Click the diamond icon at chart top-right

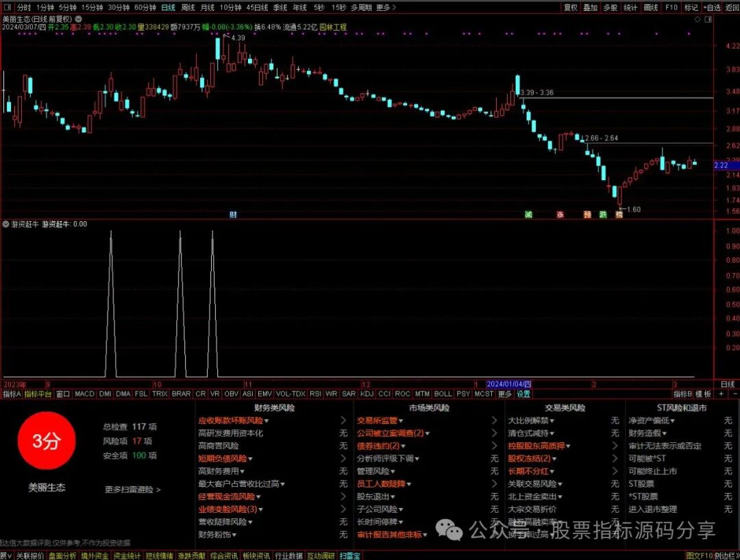coord(698,19)
